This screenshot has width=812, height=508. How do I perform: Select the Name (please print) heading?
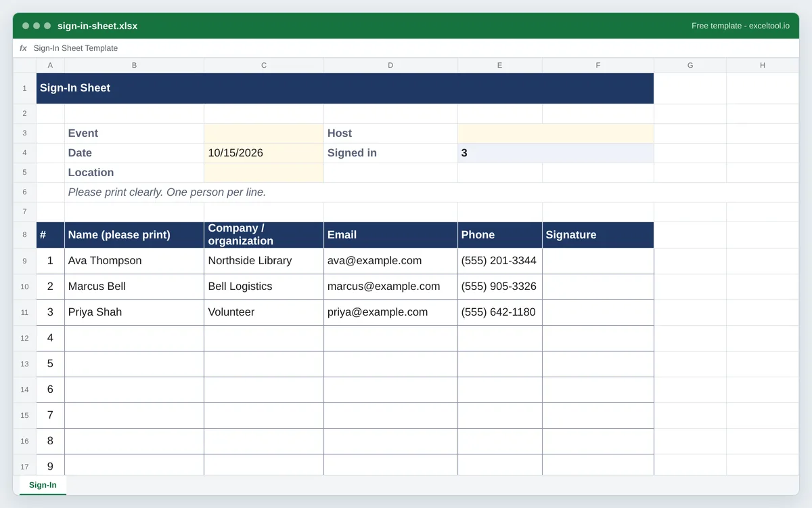pyautogui.click(x=134, y=235)
